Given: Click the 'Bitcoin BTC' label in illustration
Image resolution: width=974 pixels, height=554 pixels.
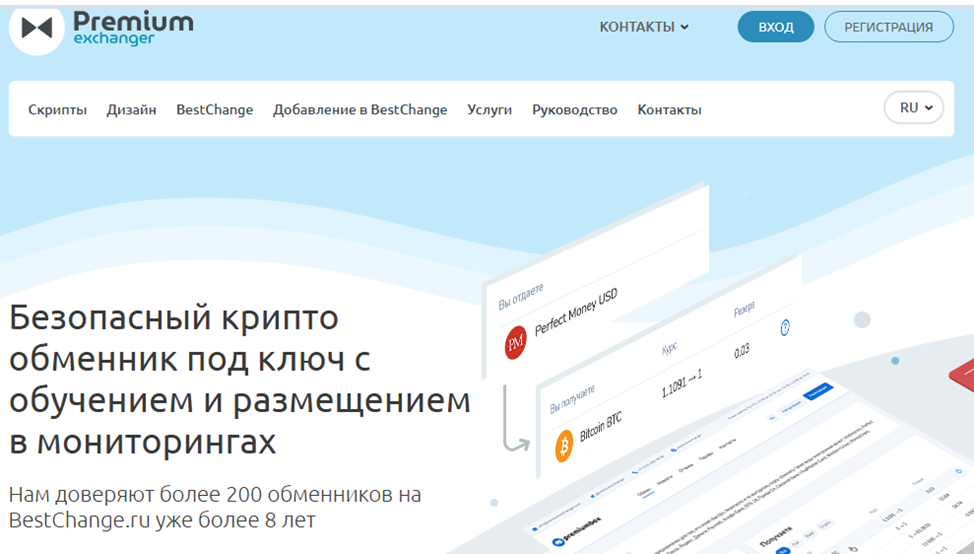Looking at the screenshot, I should click(601, 427).
